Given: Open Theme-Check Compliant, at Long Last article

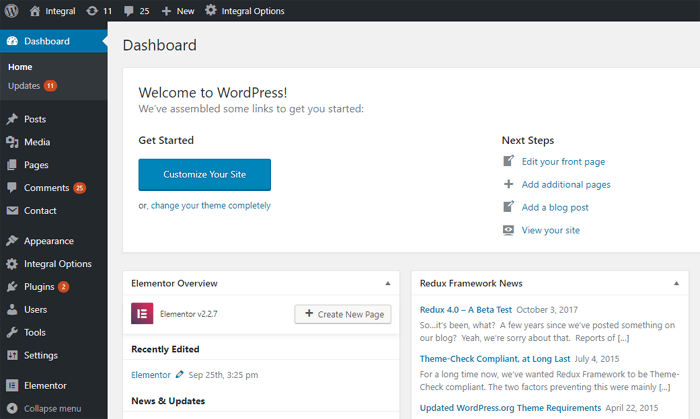Looking at the screenshot, I should [x=495, y=359].
